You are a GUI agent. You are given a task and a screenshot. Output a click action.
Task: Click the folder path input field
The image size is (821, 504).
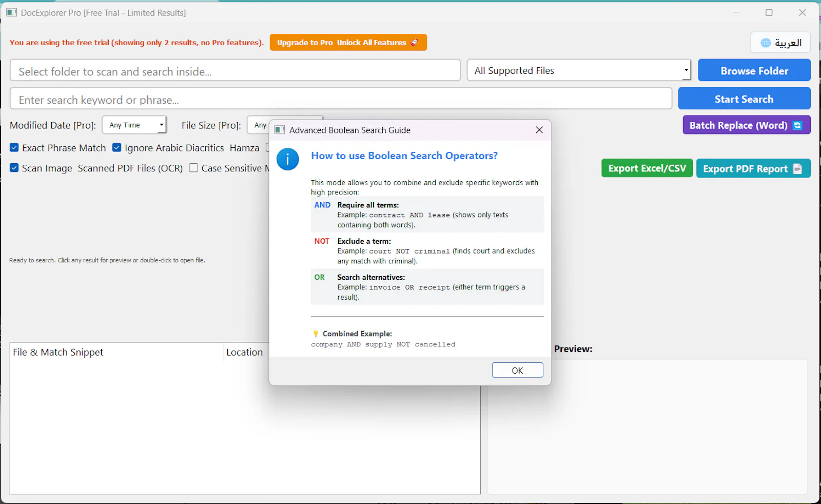[235, 70]
